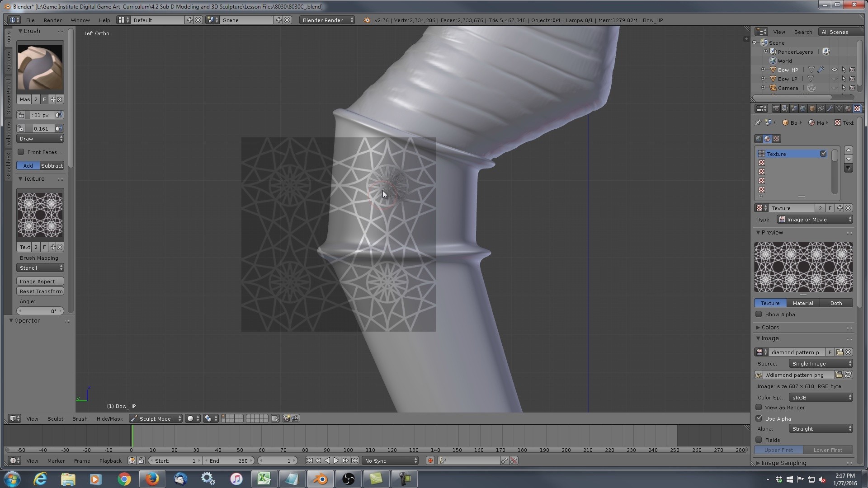Pin the properties context with pushpin icon
The width and height of the screenshot is (868, 488).
[758, 123]
